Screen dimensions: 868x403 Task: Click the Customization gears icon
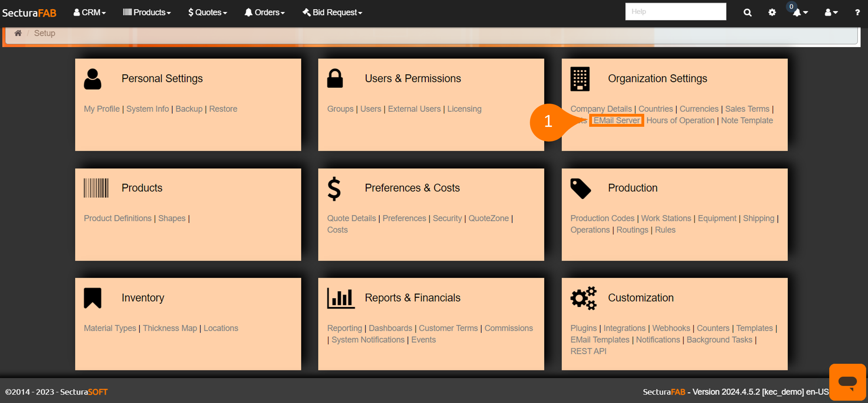(583, 299)
